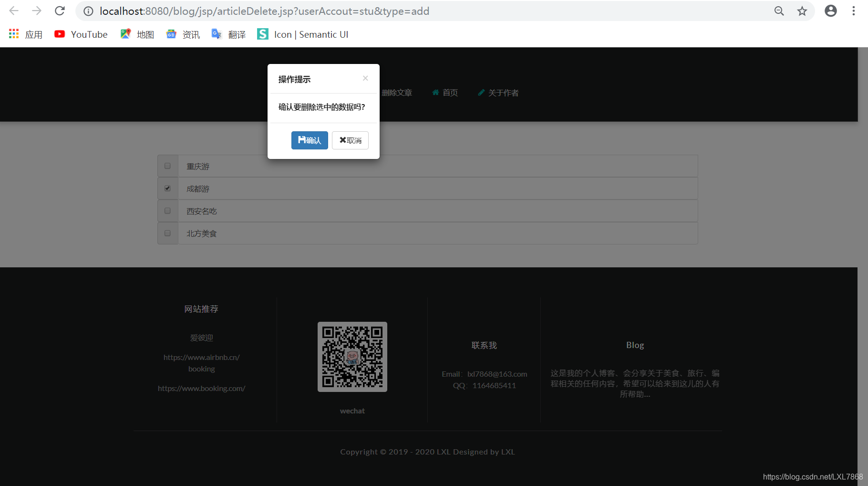Viewport: 868px width, 486px height.
Task: Click the home icon beside 首页
Action: (435, 93)
